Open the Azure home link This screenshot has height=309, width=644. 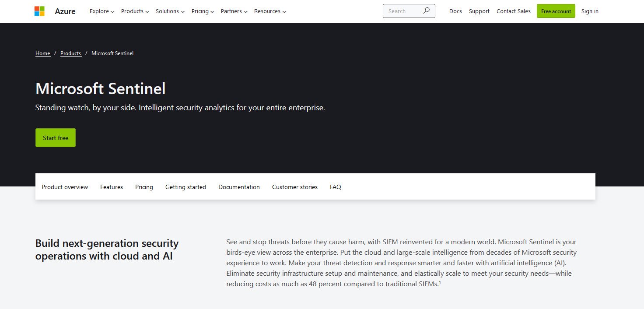pos(65,11)
